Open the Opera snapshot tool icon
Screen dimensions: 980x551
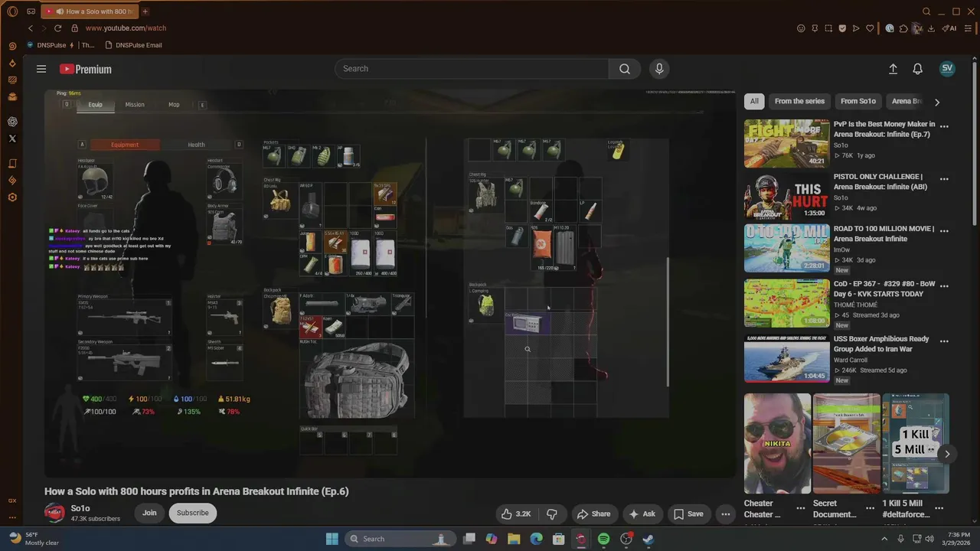pos(828,28)
